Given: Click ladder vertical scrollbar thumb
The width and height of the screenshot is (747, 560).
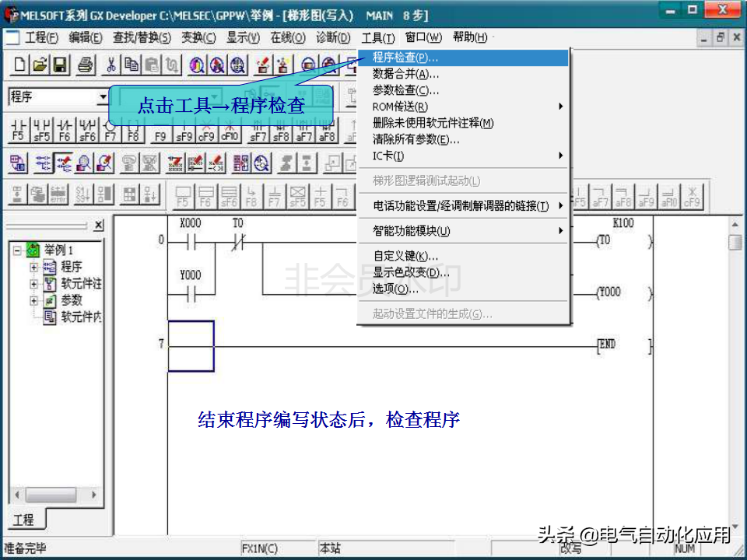Looking at the screenshot, I should tap(735, 241).
